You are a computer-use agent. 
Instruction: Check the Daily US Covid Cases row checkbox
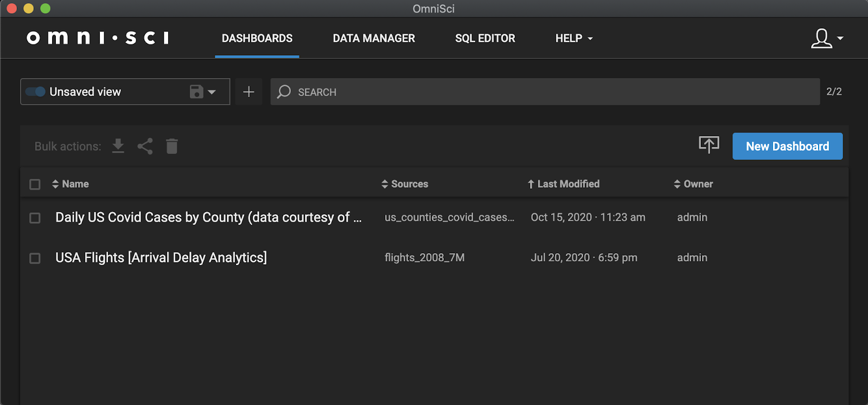(35, 218)
